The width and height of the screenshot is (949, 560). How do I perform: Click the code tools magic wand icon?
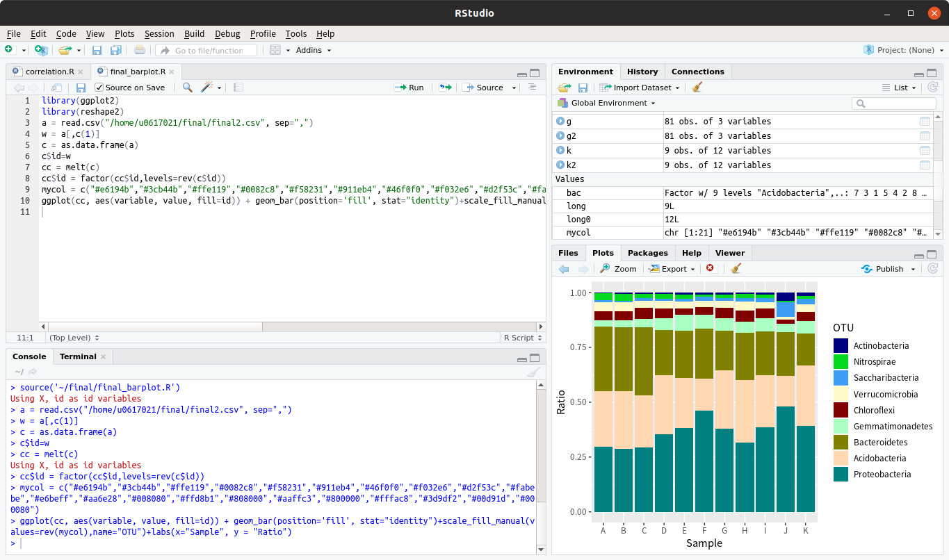[x=206, y=88]
